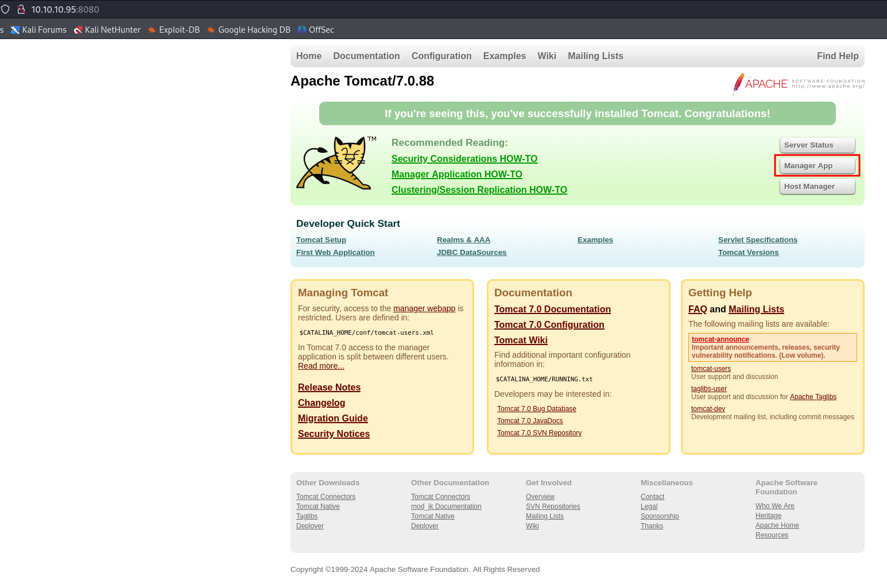Viewport: 887px width, 588px height.
Task: Open the Kali NetHunter bookmark
Action: (107, 30)
